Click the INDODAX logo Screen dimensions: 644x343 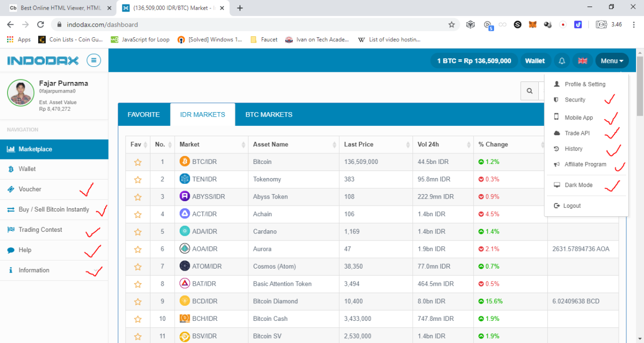[x=43, y=61]
